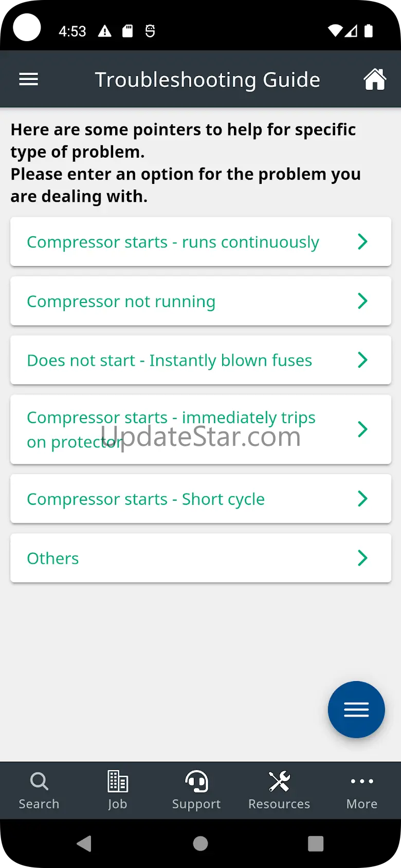This screenshot has height=868, width=401.
Task: Open the Support headset icon
Action: coord(196,781)
